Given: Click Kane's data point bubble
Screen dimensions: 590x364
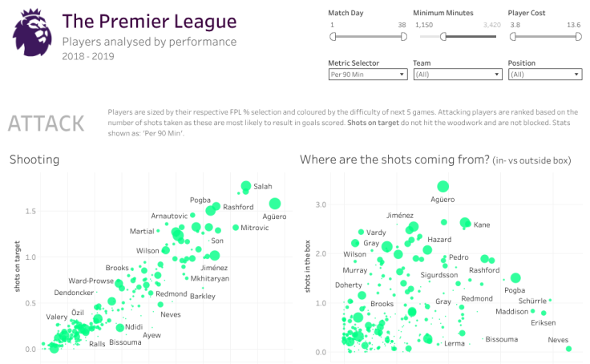Looking at the screenshot, I should [x=465, y=223].
